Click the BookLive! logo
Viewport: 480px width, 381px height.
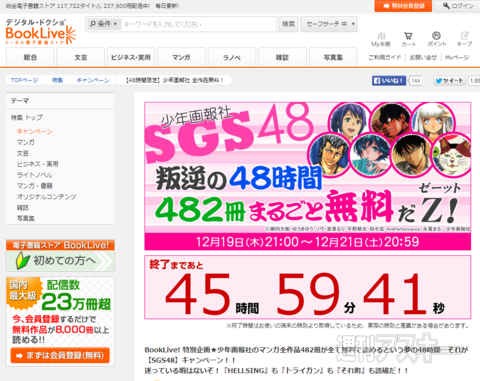coord(41,32)
